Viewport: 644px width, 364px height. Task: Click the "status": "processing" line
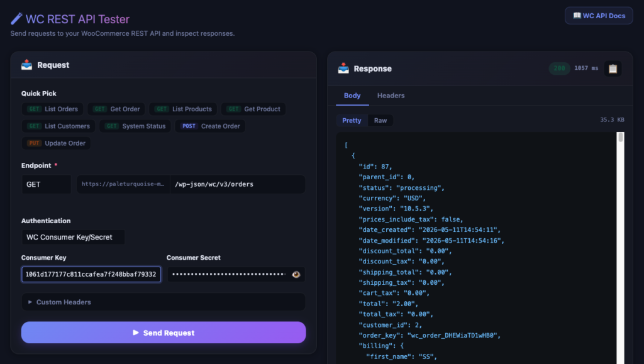(x=401, y=187)
